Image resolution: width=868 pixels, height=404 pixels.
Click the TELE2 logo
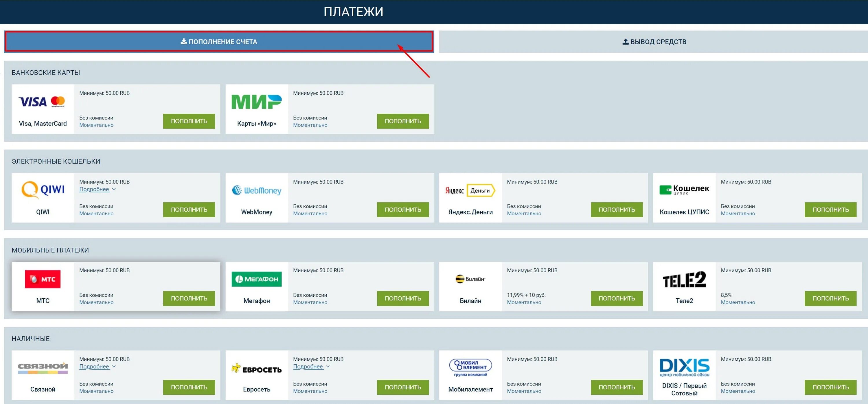pos(684,279)
